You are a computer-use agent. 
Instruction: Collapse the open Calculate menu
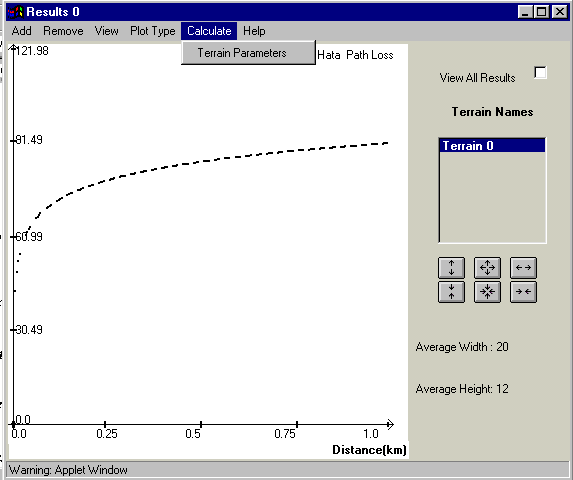coord(209,31)
